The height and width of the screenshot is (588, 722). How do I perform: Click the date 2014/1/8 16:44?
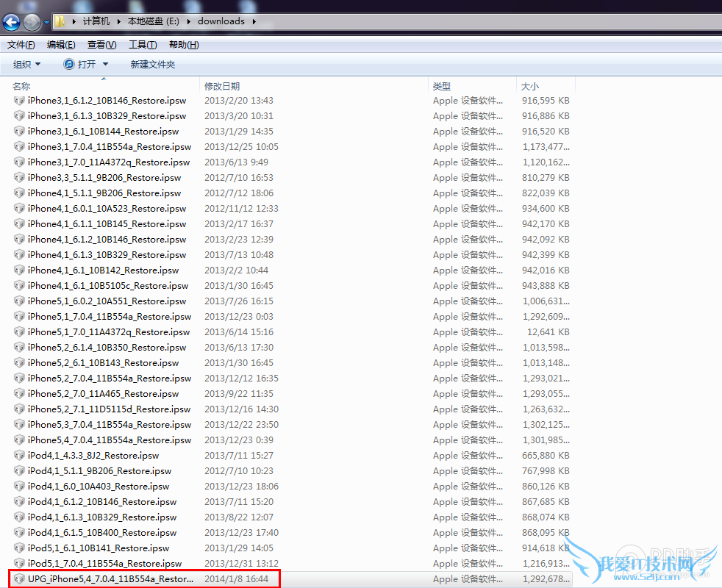(x=236, y=578)
